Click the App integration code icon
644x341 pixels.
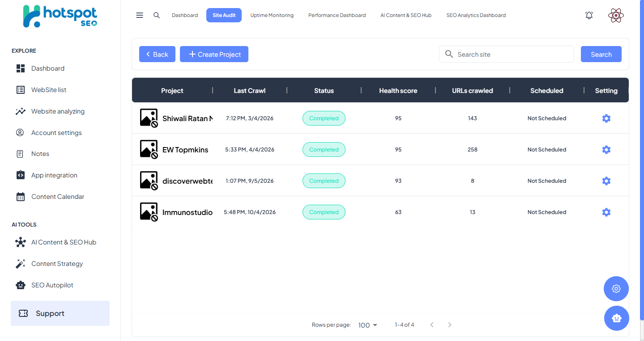coord(21,175)
